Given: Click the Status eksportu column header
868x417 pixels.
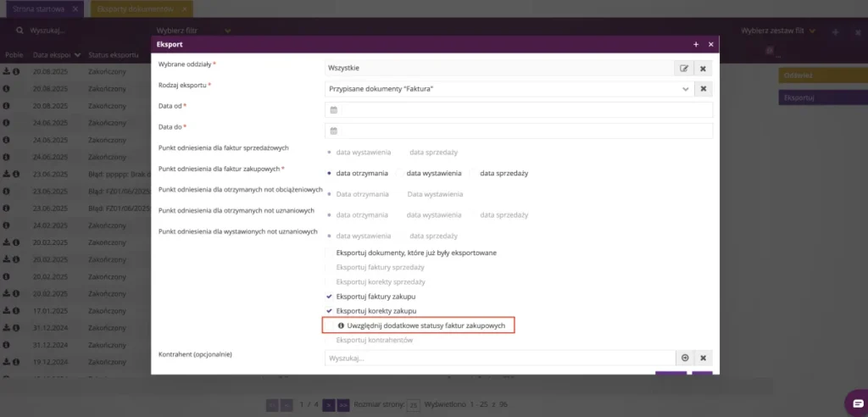Looking at the screenshot, I should click(114, 55).
